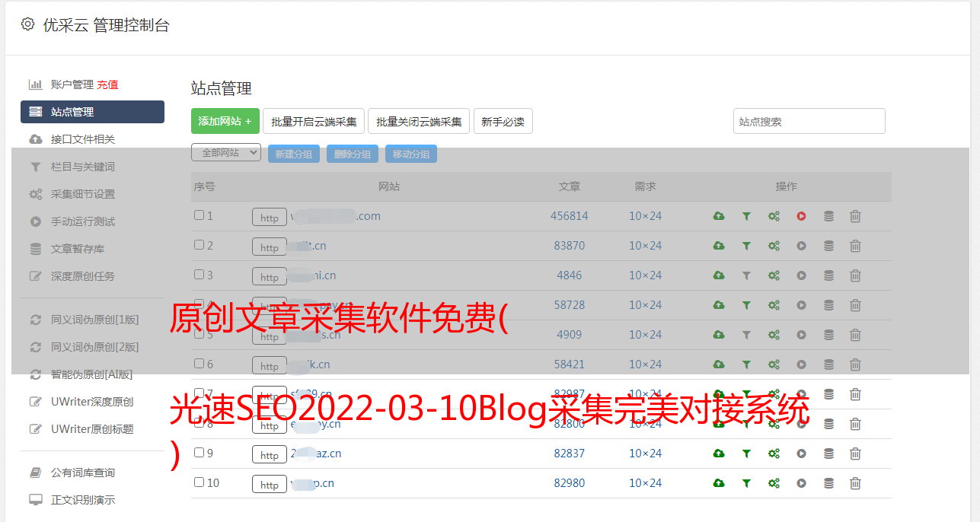Open 同义词伪原创[1版] sidebar item
The width and height of the screenshot is (980, 522).
[95, 320]
